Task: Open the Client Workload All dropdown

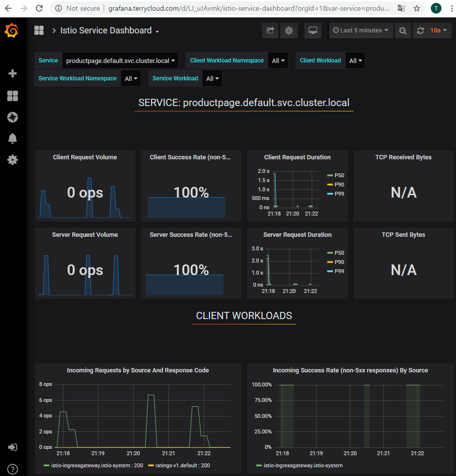Action: (355, 61)
